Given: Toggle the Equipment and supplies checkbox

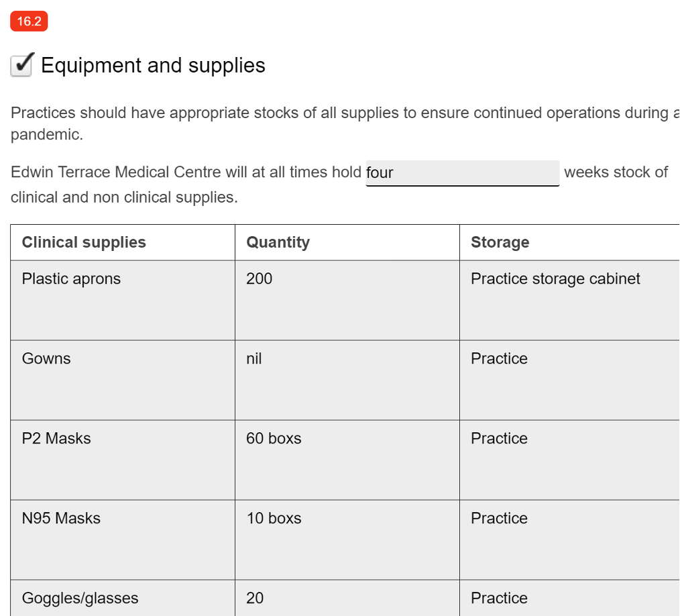Looking at the screenshot, I should (21, 65).
